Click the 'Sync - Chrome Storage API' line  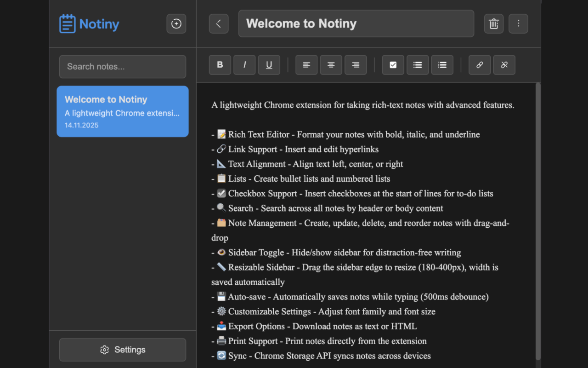tap(321, 355)
